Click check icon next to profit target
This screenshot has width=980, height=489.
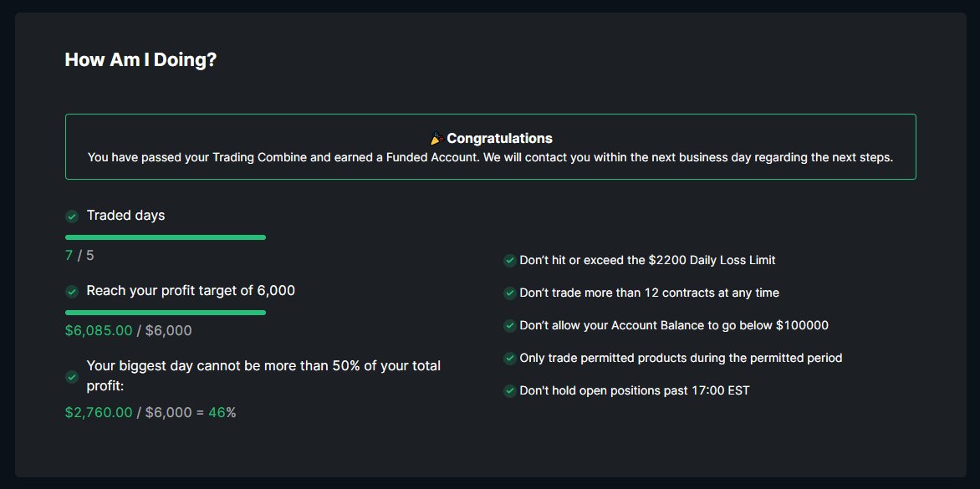click(72, 292)
